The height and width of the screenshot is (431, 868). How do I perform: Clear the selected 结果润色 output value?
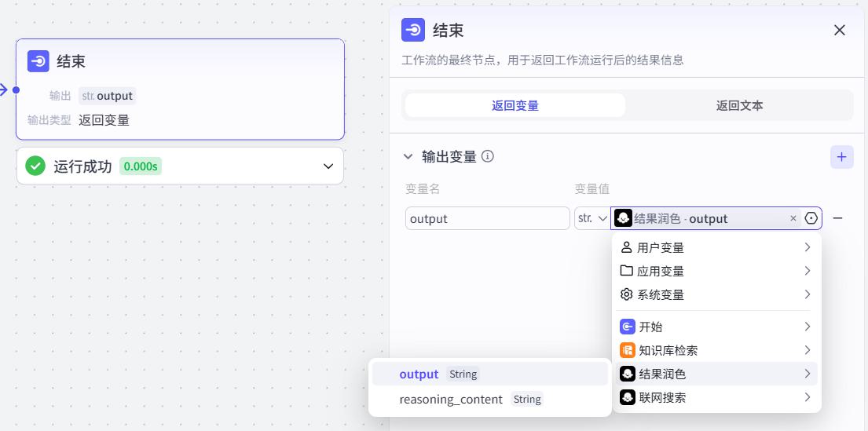[793, 218]
